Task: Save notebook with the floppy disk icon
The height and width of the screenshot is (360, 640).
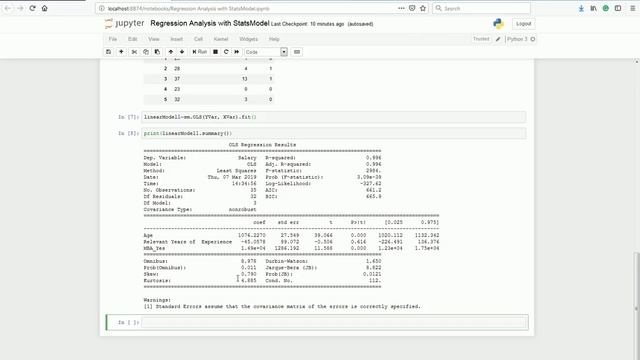Action: tap(109, 52)
